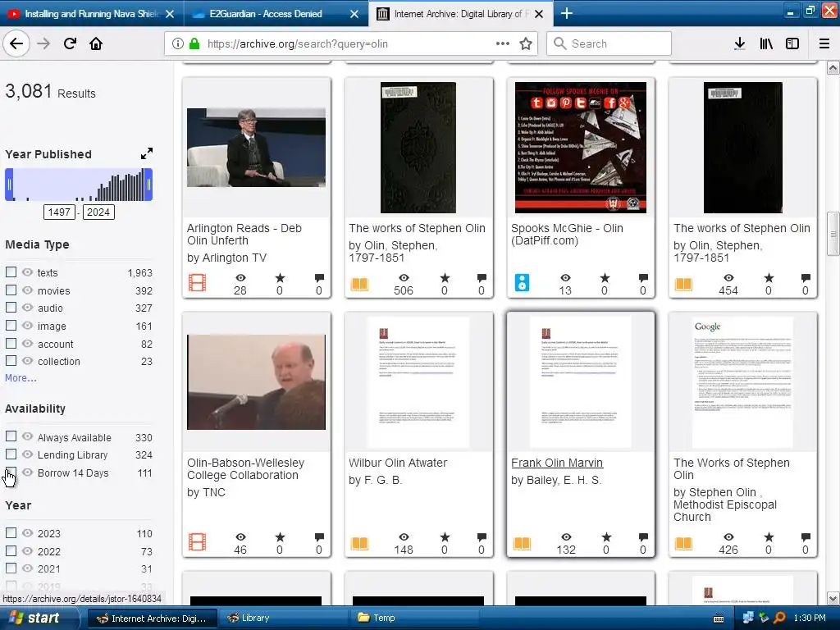Check the Lending Library filter
Screen dimensions: 840x630
pyautogui.click(x=11, y=454)
